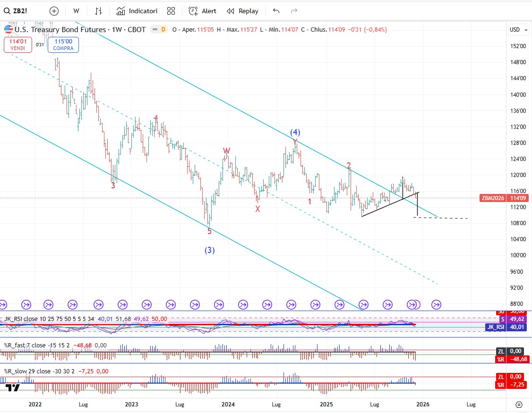
Task: Click the 2022 label on time axis
Action: (35, 405)
